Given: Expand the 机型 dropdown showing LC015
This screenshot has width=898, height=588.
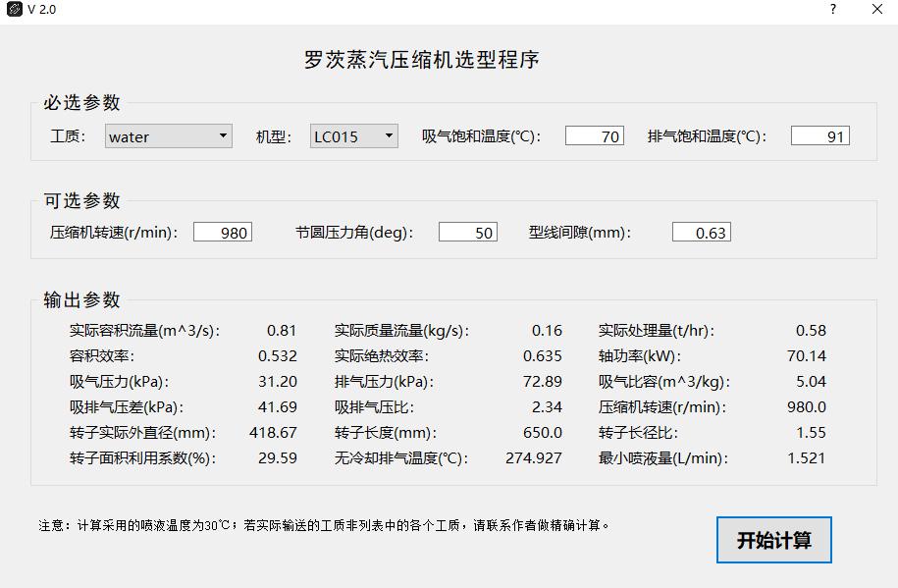Looking at the screenshot, I should point(353,136).
